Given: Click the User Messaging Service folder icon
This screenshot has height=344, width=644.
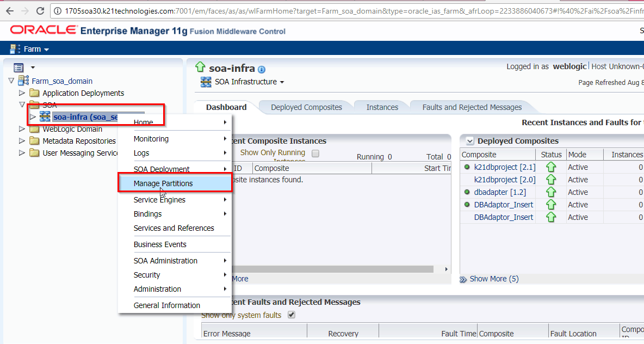Looking at the screenshot, I should (34, 153).
